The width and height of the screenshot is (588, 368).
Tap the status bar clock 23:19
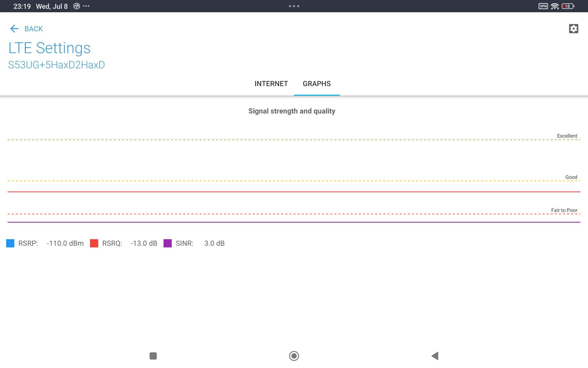tap(22, 6)
